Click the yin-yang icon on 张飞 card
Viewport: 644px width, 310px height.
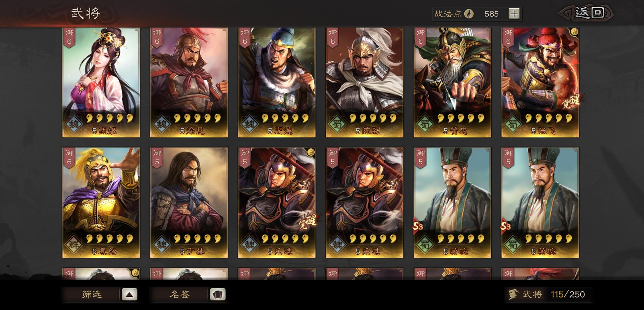point(574,32)
